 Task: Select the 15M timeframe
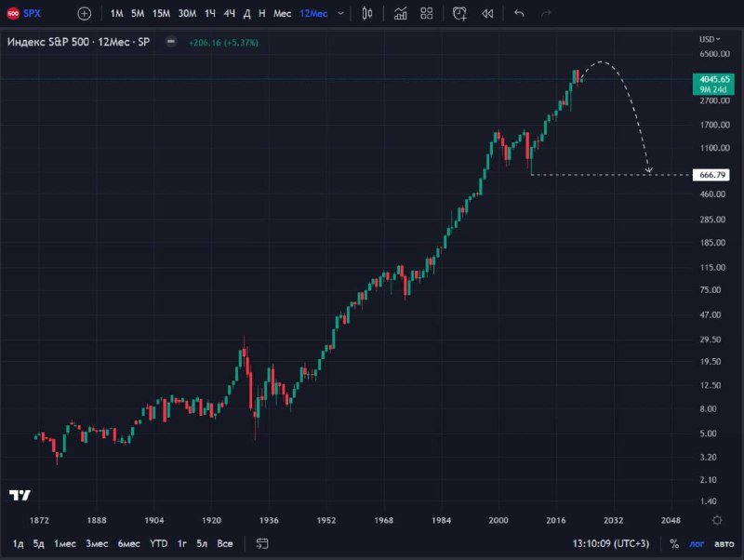click(x=161, y=14)
